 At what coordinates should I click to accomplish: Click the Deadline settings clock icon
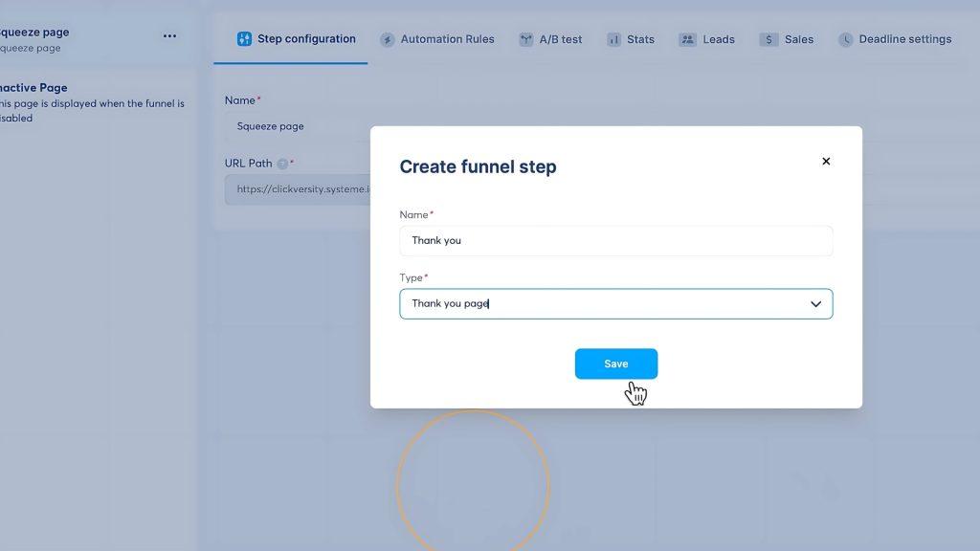[846, 40]
